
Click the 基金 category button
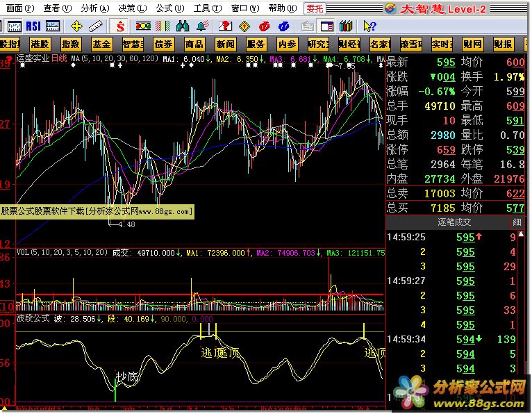(x=101, y=44)
